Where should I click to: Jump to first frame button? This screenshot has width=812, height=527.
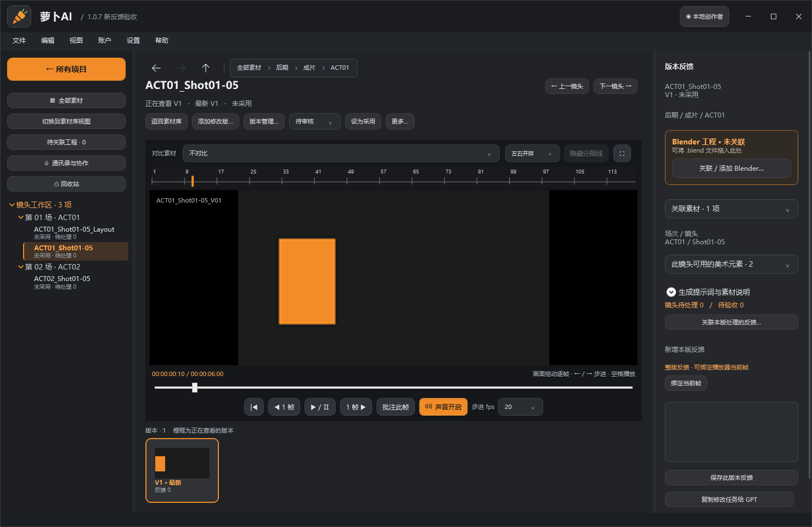pos(254,407)
